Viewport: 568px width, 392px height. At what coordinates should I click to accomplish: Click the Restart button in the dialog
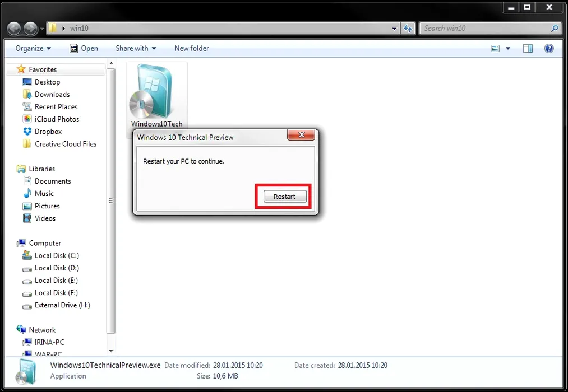coord(285,197)
